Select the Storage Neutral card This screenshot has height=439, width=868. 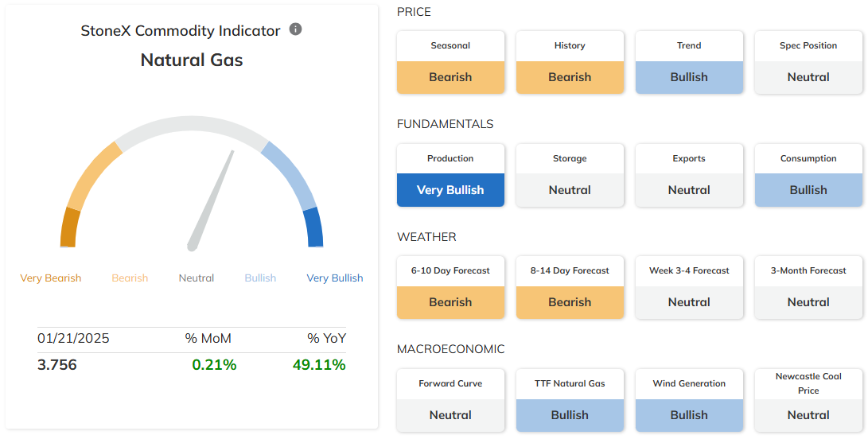coord(570,175)
